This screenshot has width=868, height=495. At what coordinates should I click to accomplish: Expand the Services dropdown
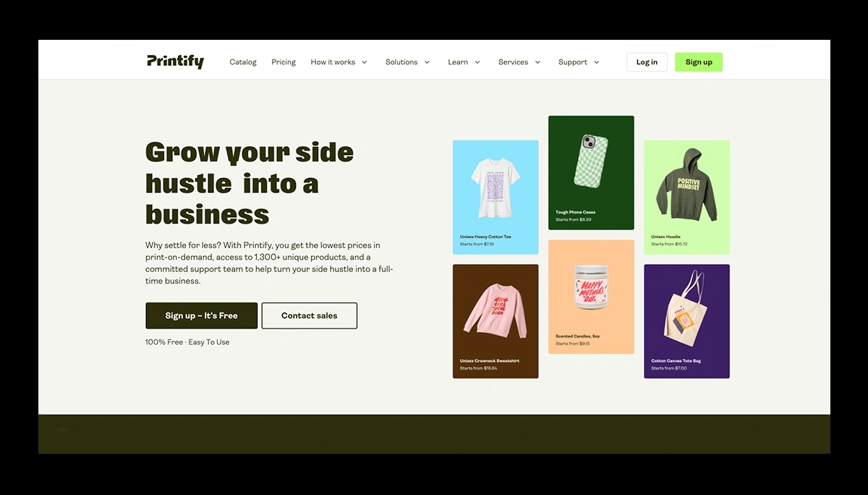coord(519,62)
